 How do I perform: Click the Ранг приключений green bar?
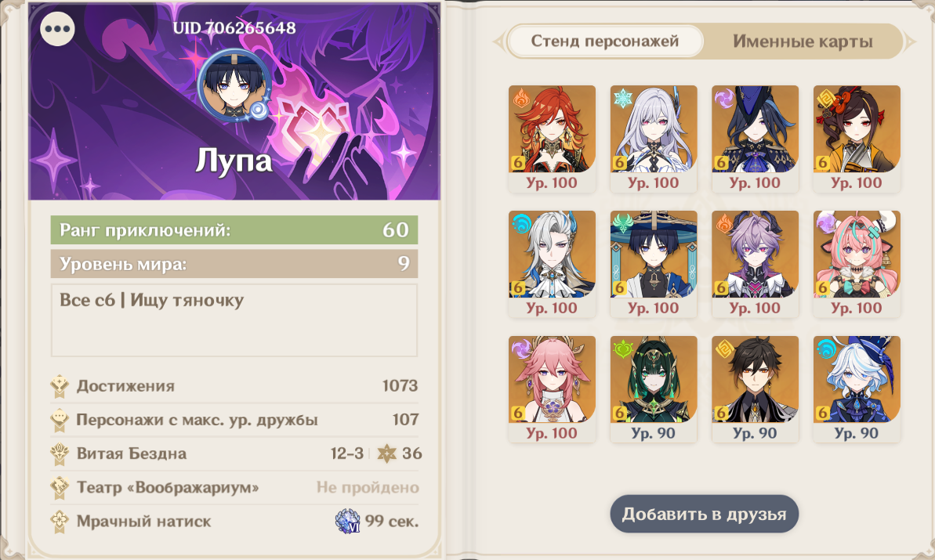(x=234, y=230)
